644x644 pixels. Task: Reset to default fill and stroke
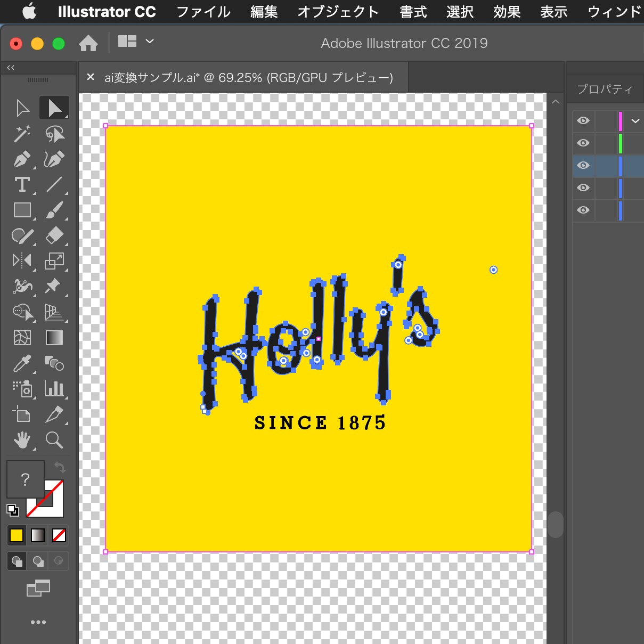pos(12,510)
